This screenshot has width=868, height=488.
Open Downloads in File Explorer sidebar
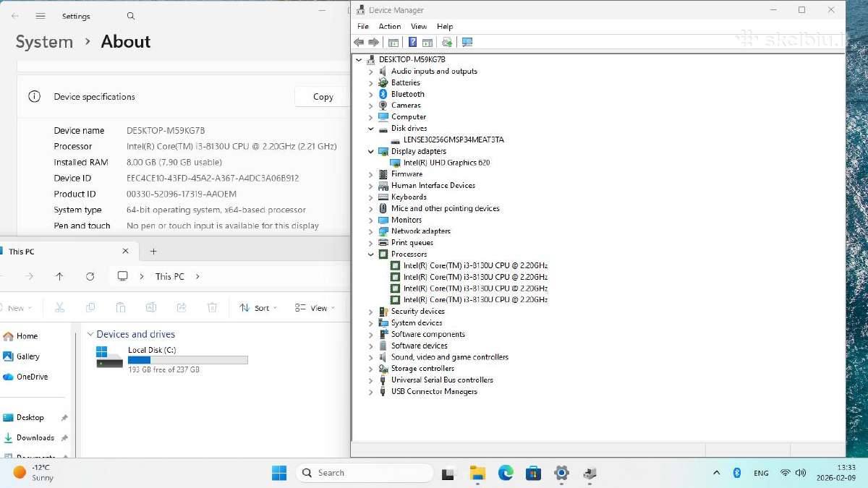click(35, 437)
